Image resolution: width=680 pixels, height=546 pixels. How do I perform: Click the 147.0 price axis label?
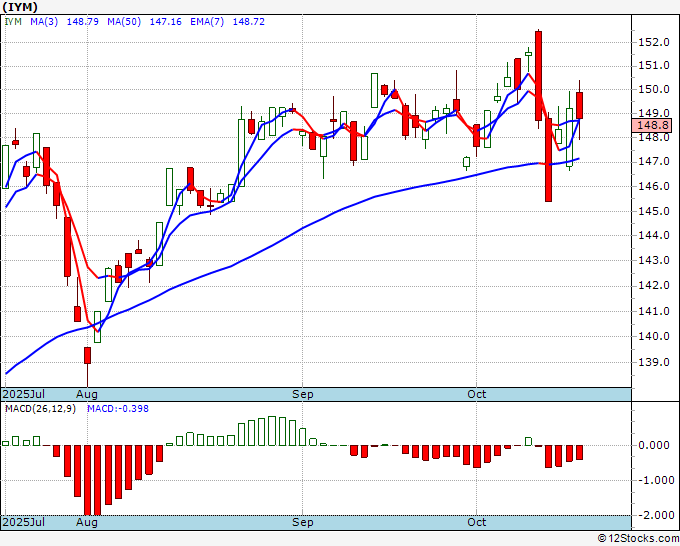click(654, 161)
